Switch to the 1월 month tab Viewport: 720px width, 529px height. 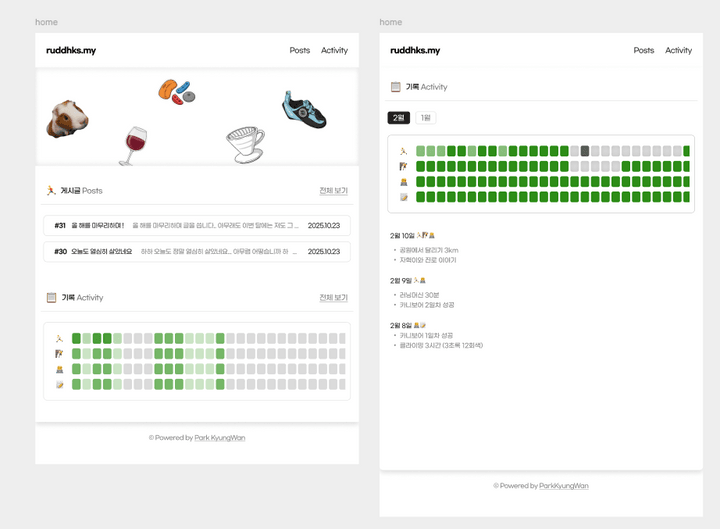(x=425, y=118)
